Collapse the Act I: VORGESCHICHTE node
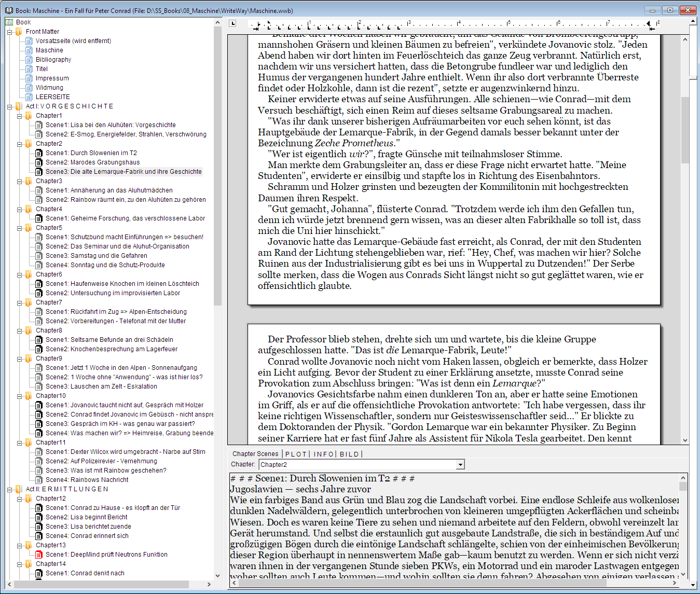 tap(9, 106)
